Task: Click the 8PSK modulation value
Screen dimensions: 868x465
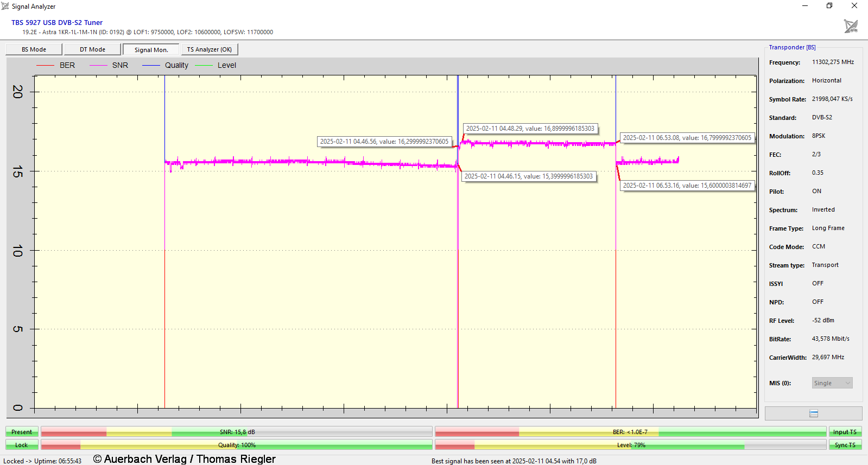Action: pyautogui.click(x=819, y=136)
